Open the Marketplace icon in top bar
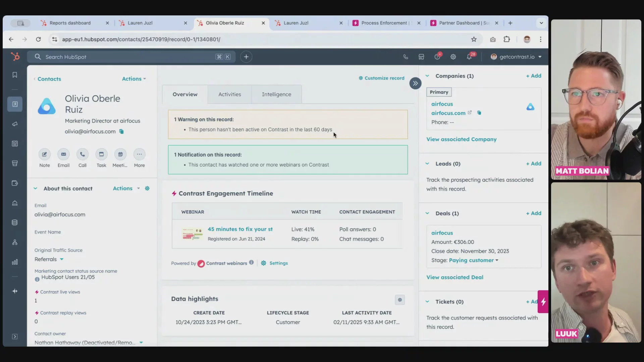 tap(421, 57)
